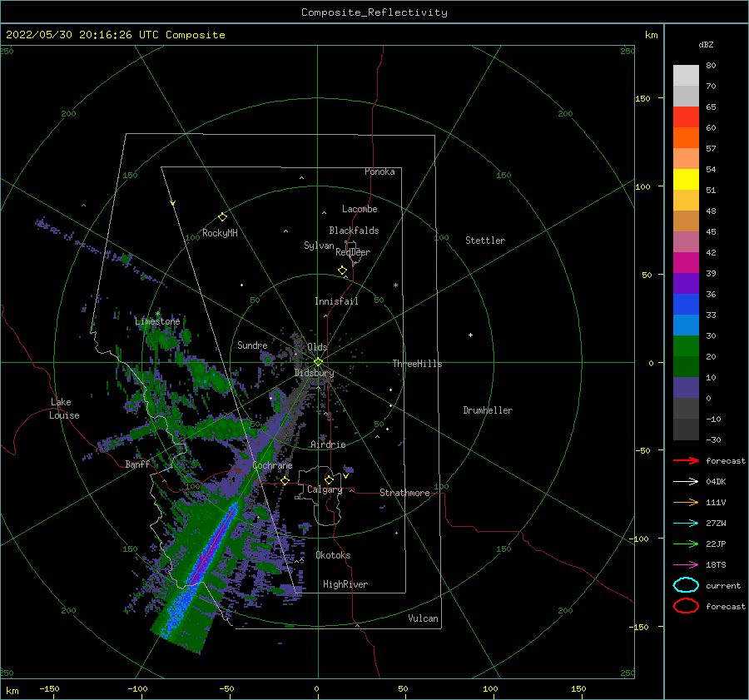The height and width of the screenshot is (700, 749).
Task: Click the Ponoka town label
Action: 379,171
